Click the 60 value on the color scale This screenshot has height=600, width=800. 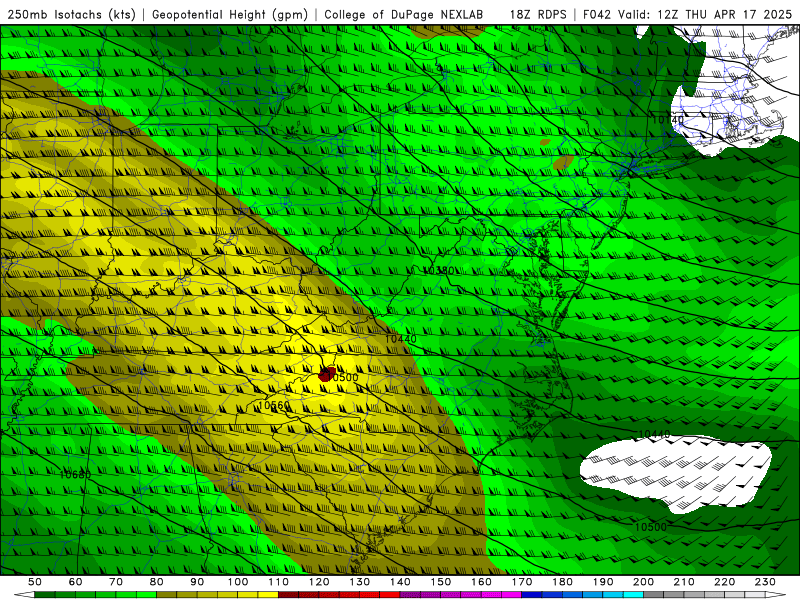[76, 582]
